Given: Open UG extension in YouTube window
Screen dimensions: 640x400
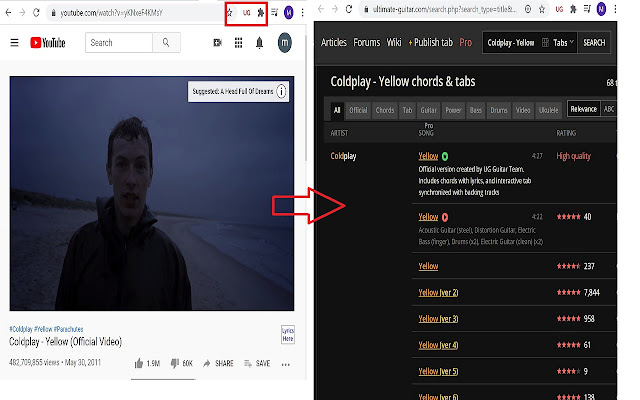Looking at the screenshot, I should 246,13.
